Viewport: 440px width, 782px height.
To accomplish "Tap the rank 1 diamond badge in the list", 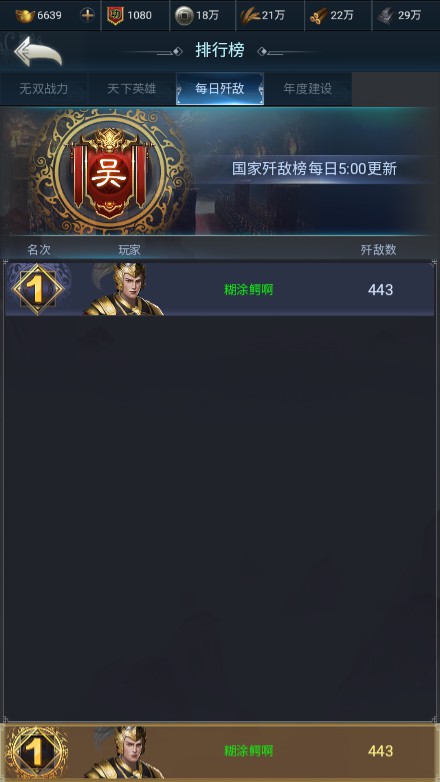I will 38,290.
